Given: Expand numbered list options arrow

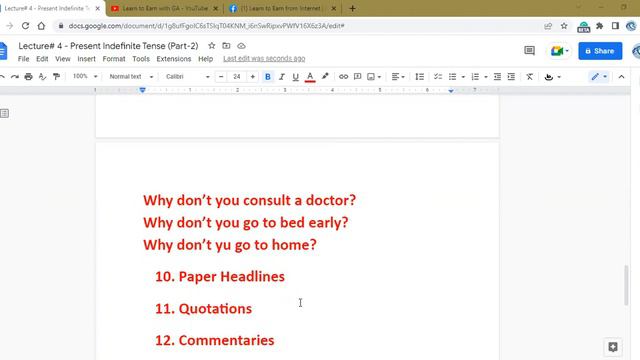Looking at the screenshot, I should 486,77.
